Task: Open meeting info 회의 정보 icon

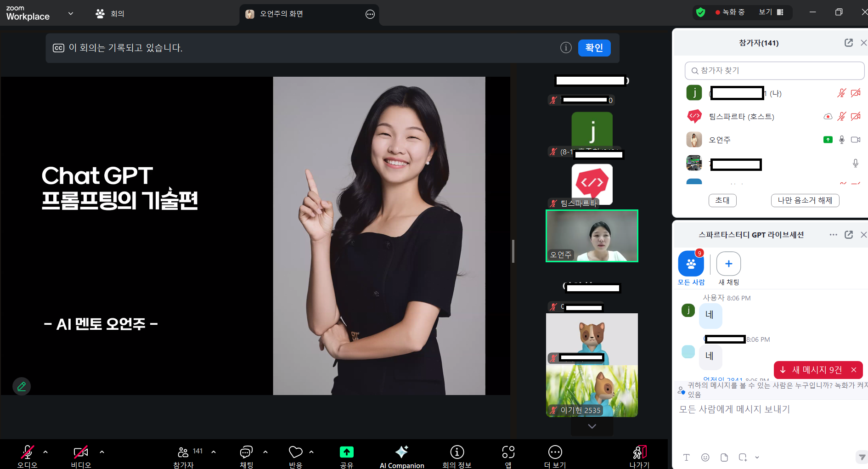Action: [457, 452]
